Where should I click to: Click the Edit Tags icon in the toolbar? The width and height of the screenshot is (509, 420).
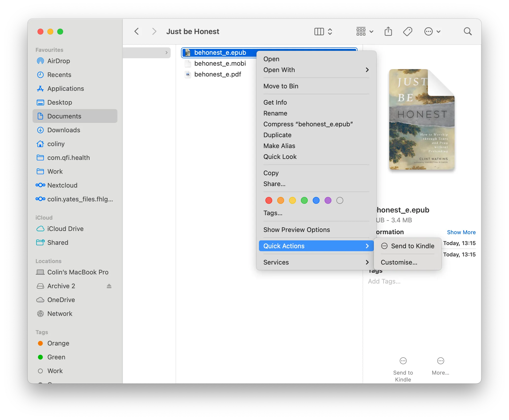407,31
